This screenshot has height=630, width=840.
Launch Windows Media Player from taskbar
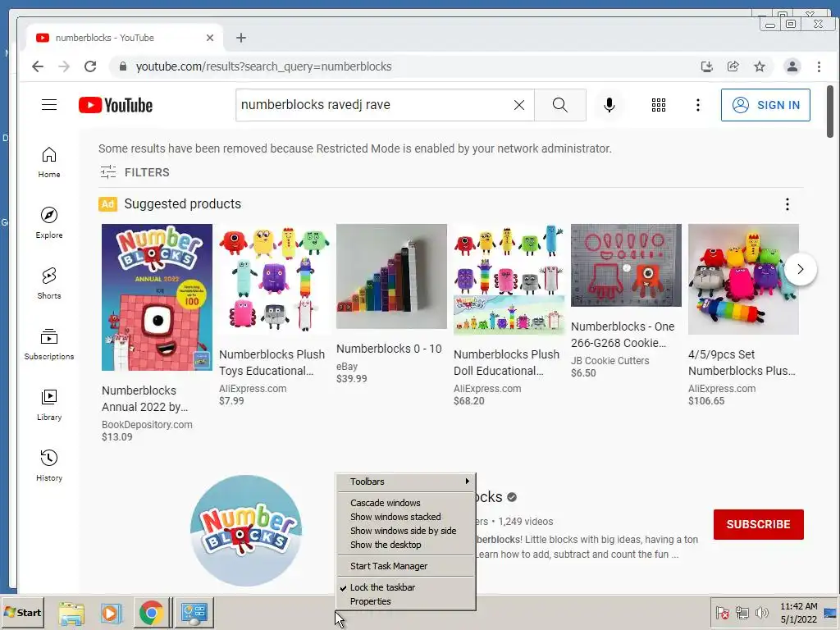pyautogui.click(x=111, y=613)
